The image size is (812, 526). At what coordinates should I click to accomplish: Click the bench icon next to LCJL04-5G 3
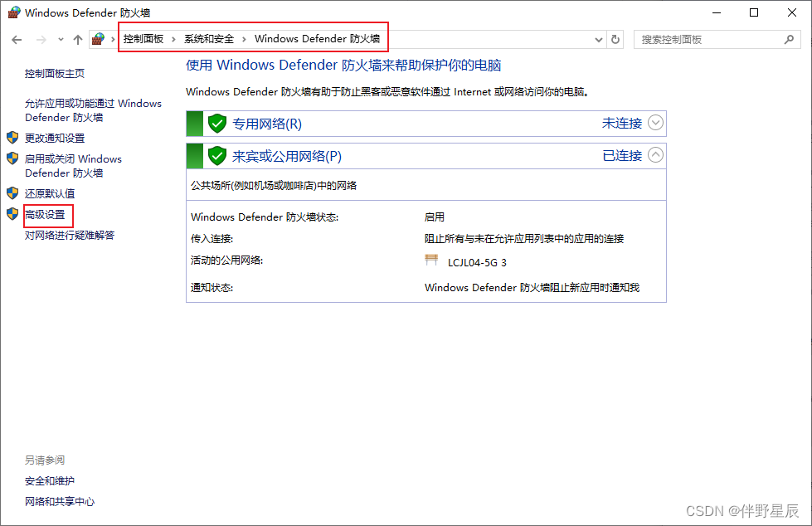click(431, 260)
